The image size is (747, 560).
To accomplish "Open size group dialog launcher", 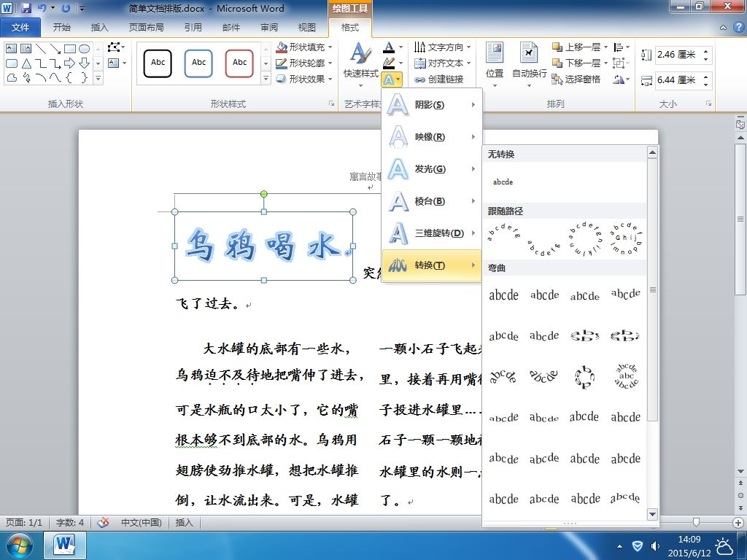I will 709,104.
